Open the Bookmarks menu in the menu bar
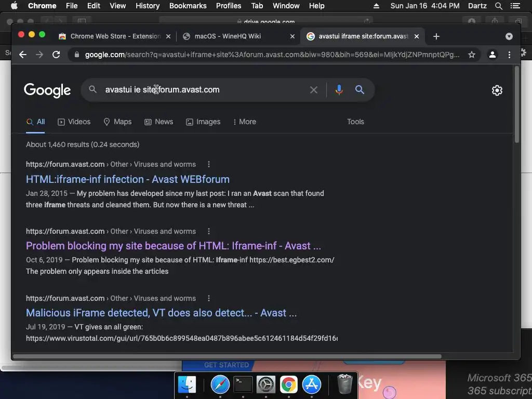Screen dimensions: 532x399 coord(188,6)
